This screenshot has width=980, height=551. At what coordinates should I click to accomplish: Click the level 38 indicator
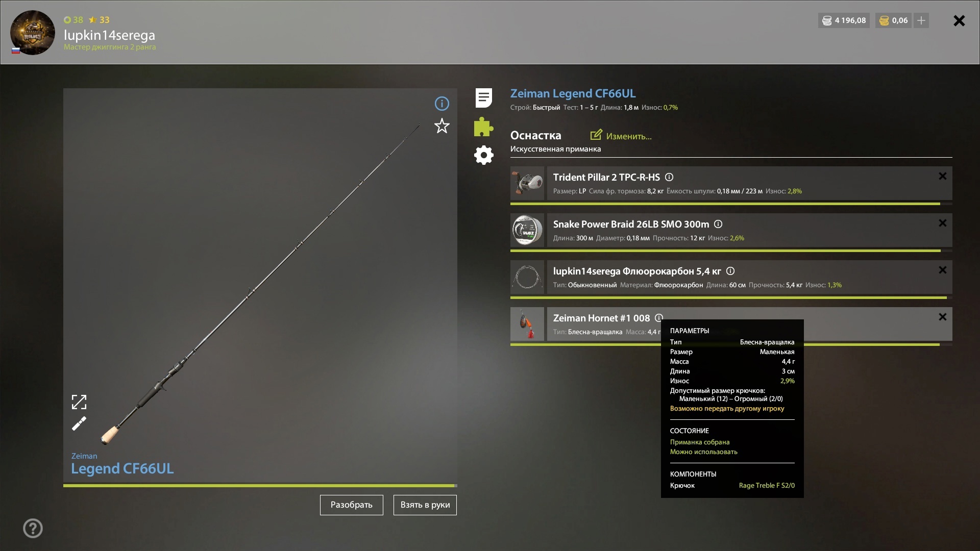pyautogui.click(x=73, y=20)
